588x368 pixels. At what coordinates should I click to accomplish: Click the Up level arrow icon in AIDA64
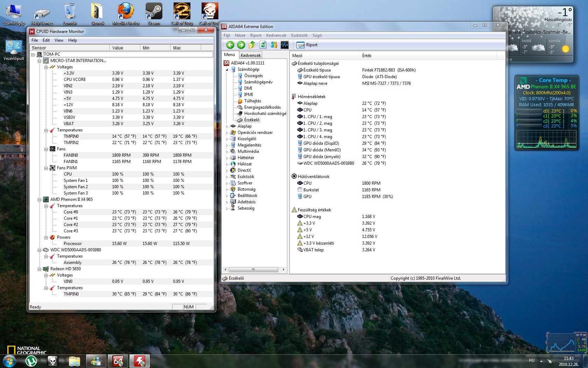pos(252,45)
